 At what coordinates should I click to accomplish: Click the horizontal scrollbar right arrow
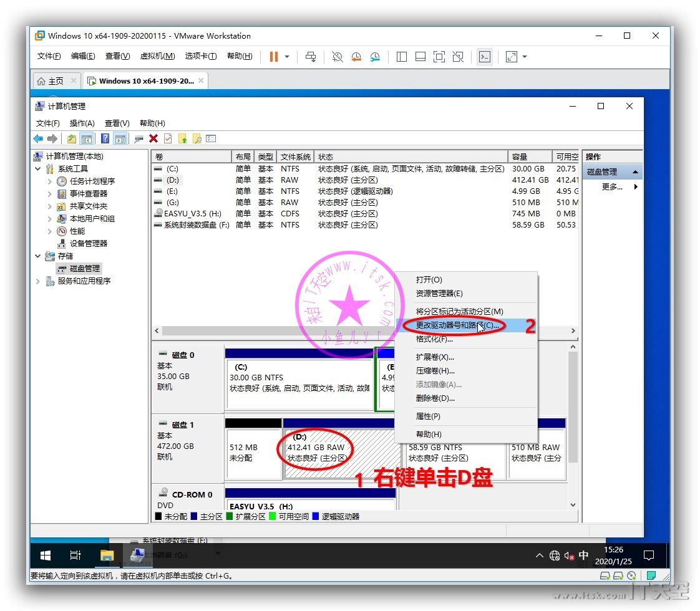tap(573, 331)
